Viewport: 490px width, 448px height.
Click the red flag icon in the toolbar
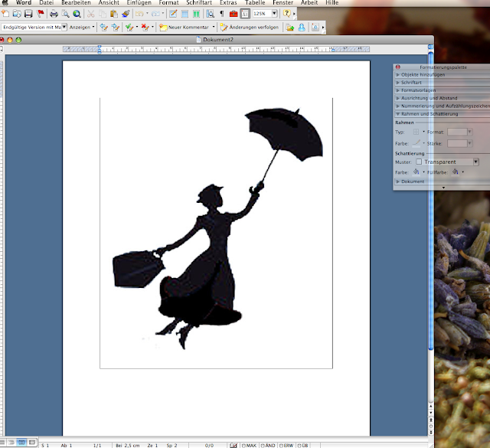pyautogui.click(x=41, y=14)
